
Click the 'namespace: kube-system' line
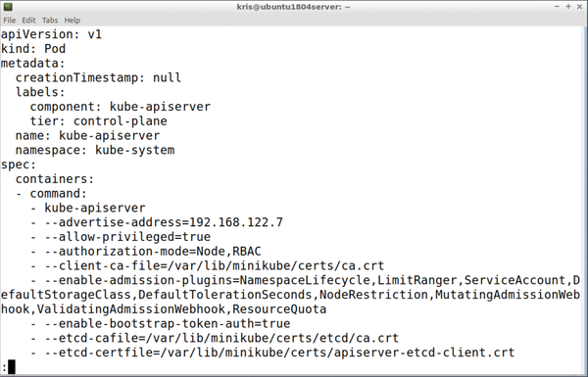(x=95, y=150)
